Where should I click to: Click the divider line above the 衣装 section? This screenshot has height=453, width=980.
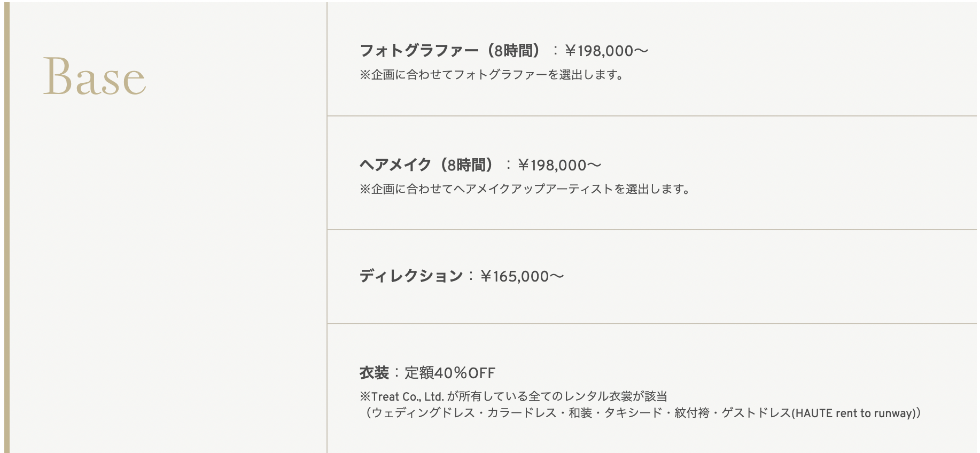(652, 324)
